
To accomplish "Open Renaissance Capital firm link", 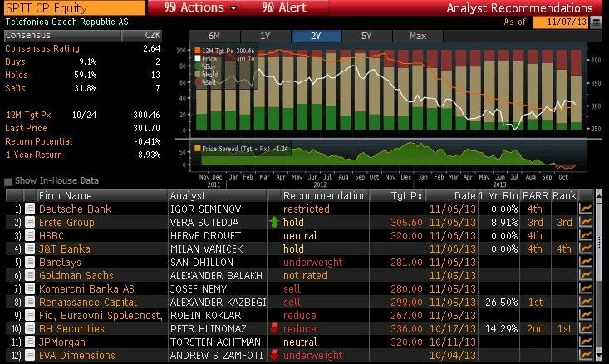I will [88, 302].
